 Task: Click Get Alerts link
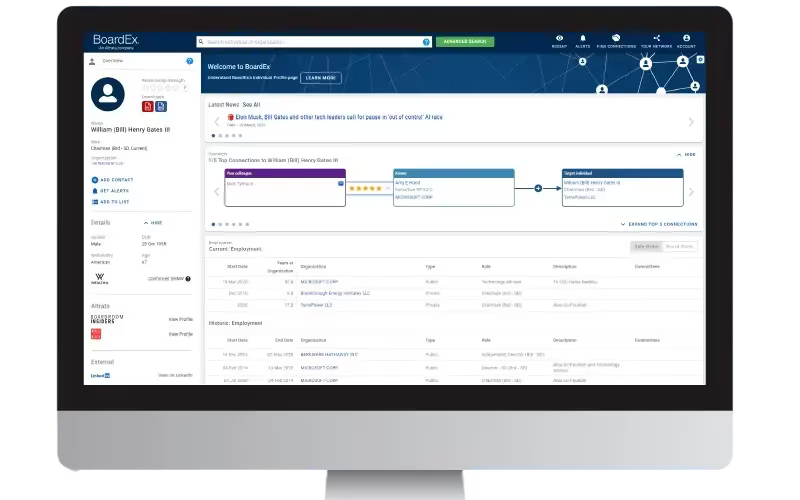(x=114, y=191)
